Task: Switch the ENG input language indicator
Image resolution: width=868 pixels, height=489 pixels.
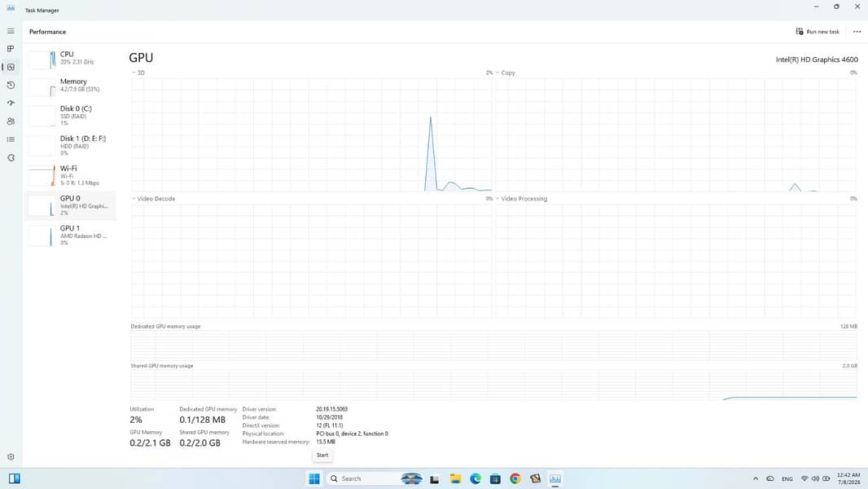Action: [787, 478]
